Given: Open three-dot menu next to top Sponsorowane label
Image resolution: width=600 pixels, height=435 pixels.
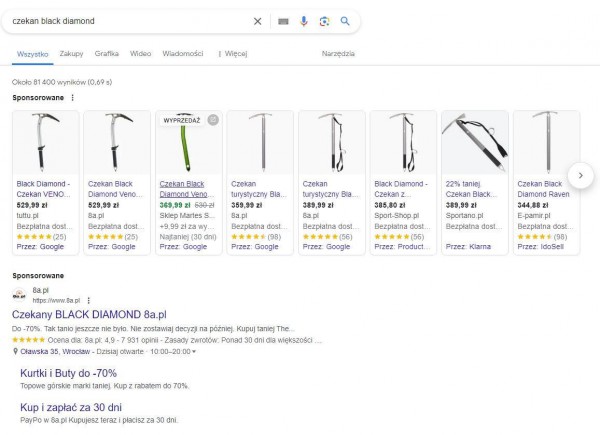Looking at the screenshot, I should (x=72, y=98).
